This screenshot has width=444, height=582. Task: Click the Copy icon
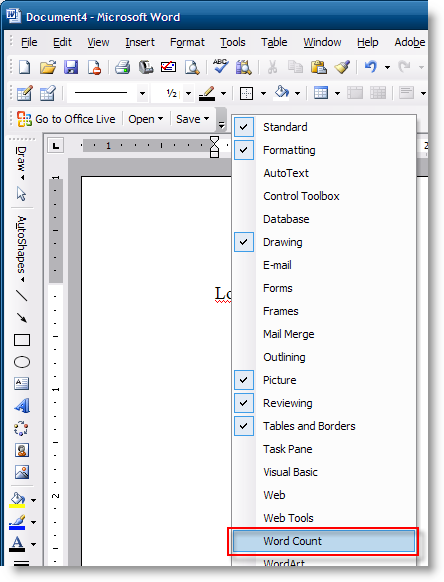click(296, 68)
